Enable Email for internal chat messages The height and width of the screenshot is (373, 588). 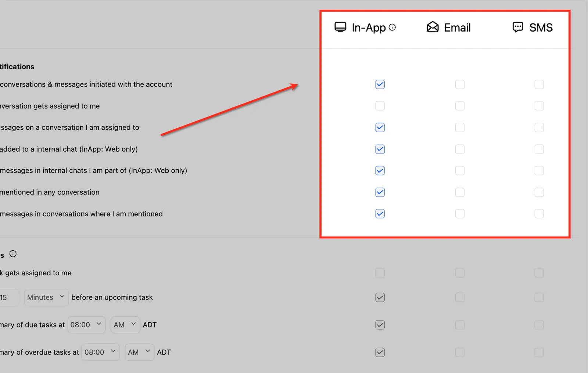pyautogui.click(x=460, y=171)
